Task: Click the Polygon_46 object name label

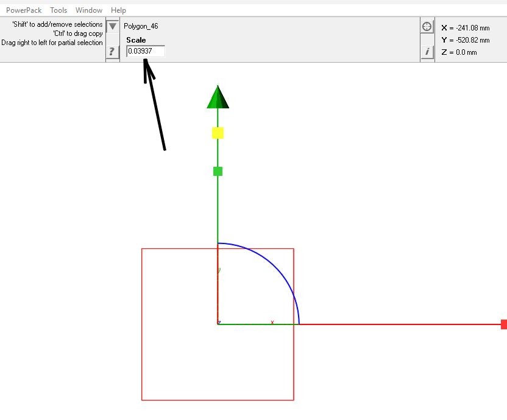Action: click(x=141, y=27)
